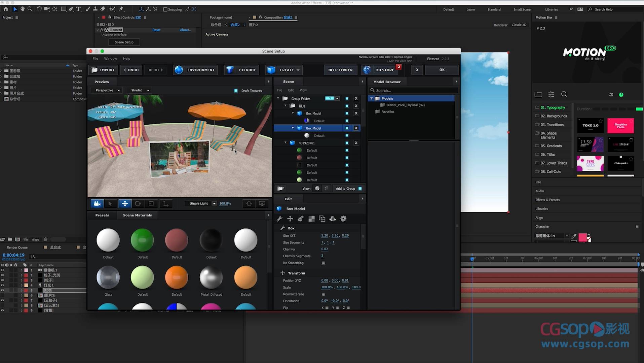Click the Add to Group button
644x363 pixels.
tap(346, 188)
